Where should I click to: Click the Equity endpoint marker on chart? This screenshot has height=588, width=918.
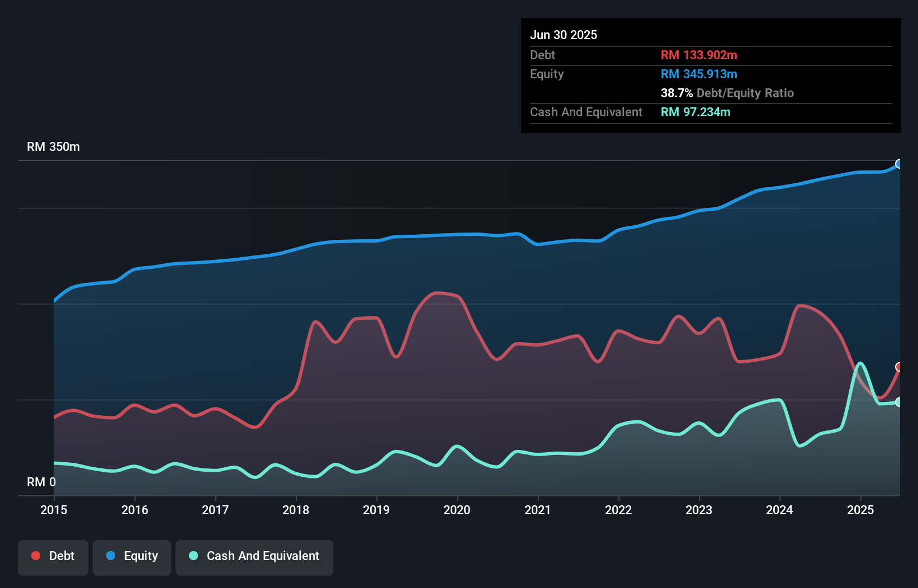tap(898, 164)
